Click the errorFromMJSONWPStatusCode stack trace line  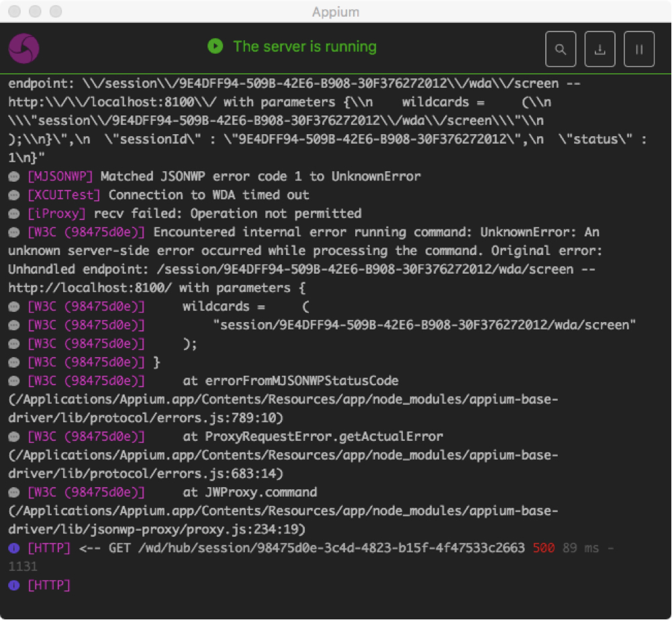[x=290, y=381]
